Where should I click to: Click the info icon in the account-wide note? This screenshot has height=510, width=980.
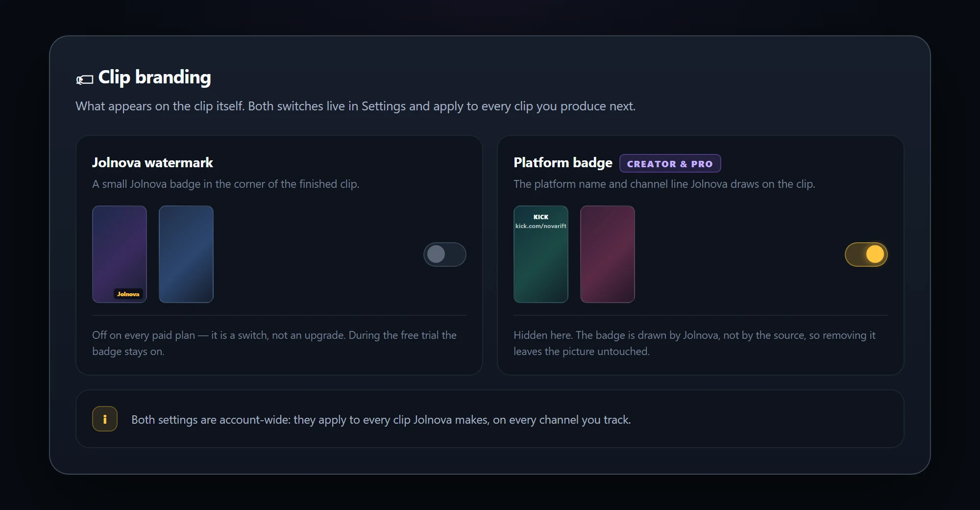tap(105, 419)
